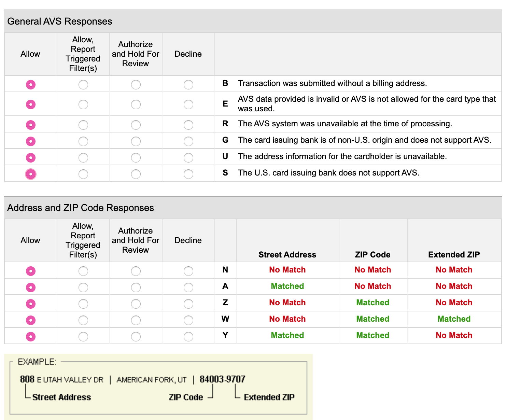Choose Authorize and Hold For Review for code N
The image size is (506, 420).
point(136,271)
